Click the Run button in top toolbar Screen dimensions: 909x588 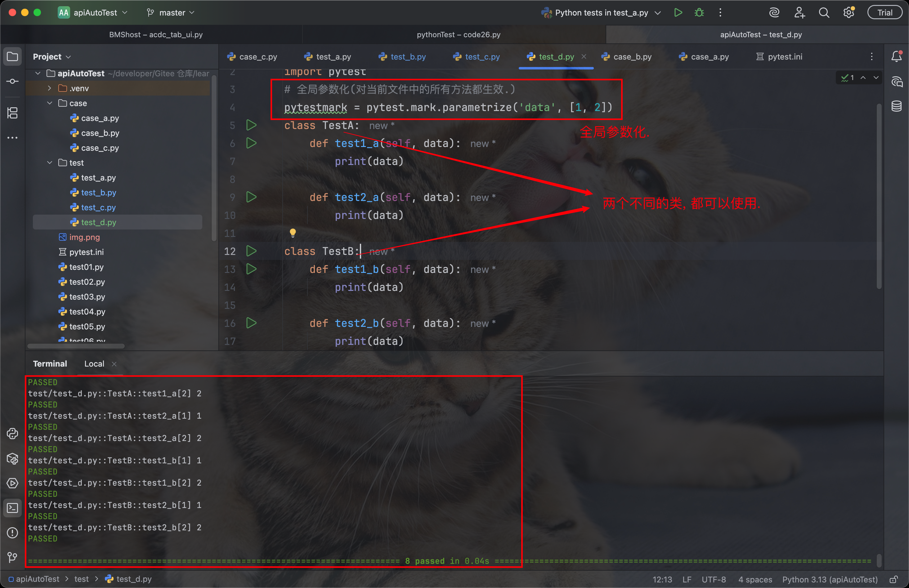tap(678, 13)
